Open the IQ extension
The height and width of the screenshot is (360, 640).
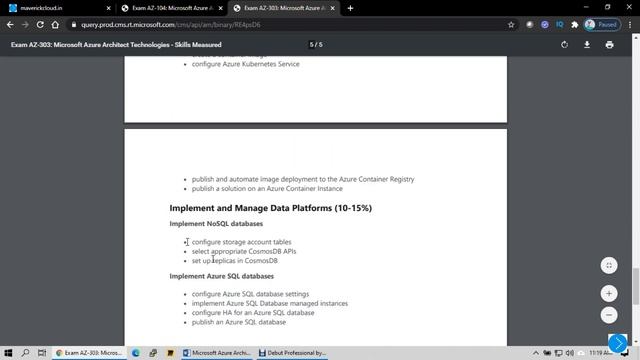tap(560, 24)
